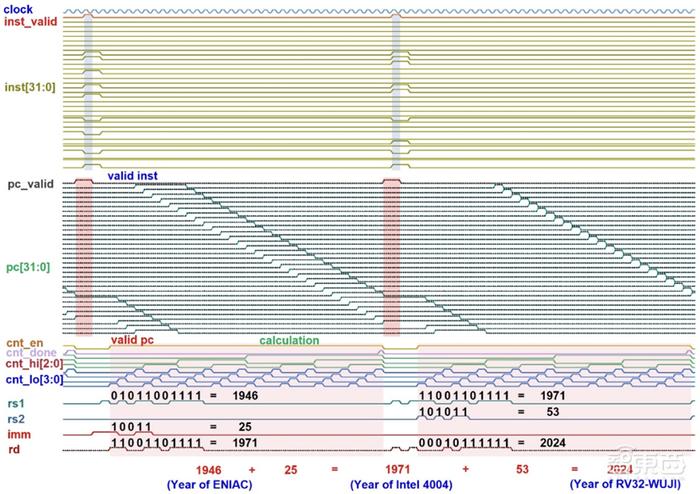Click the 2024 value on rd row
The image size is (700, 494).
tap(553, 443)
